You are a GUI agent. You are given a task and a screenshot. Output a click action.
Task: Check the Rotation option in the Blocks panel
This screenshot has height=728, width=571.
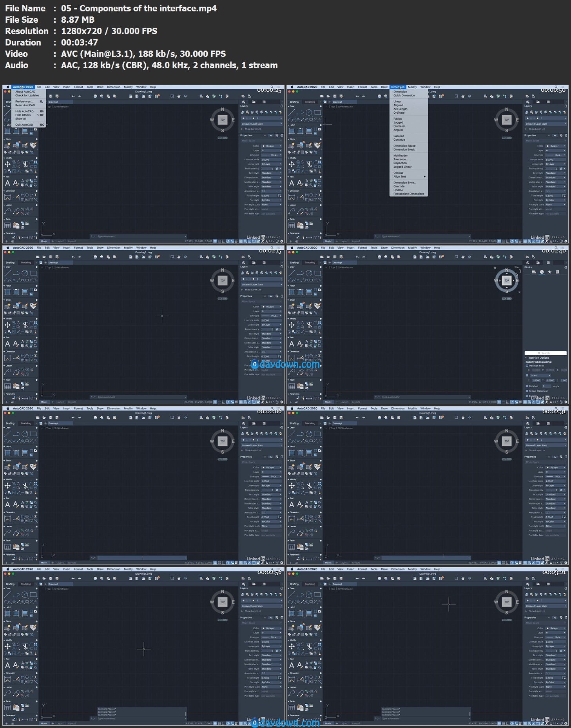[x=527, y=386]
